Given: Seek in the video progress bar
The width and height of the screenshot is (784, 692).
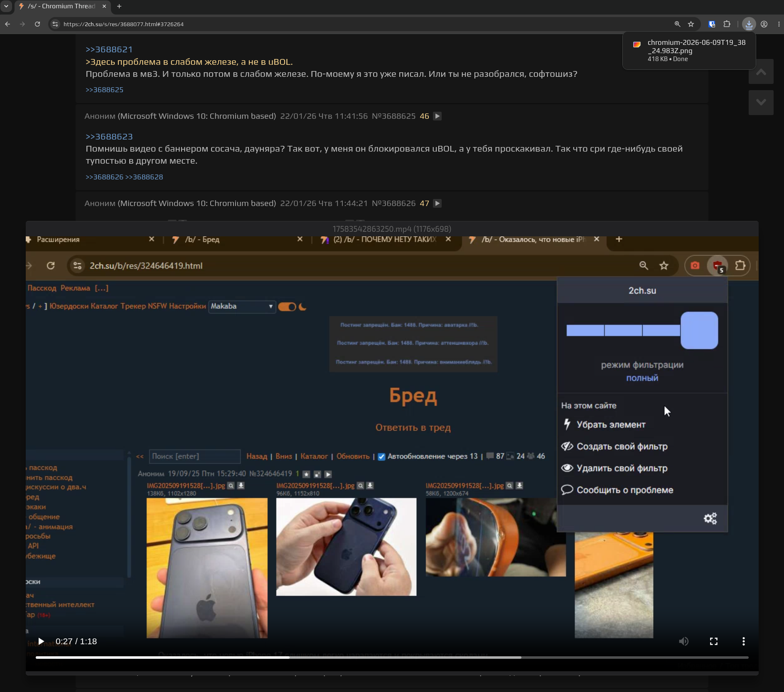Looking at the screenshot, I should (x=392, y=658).
